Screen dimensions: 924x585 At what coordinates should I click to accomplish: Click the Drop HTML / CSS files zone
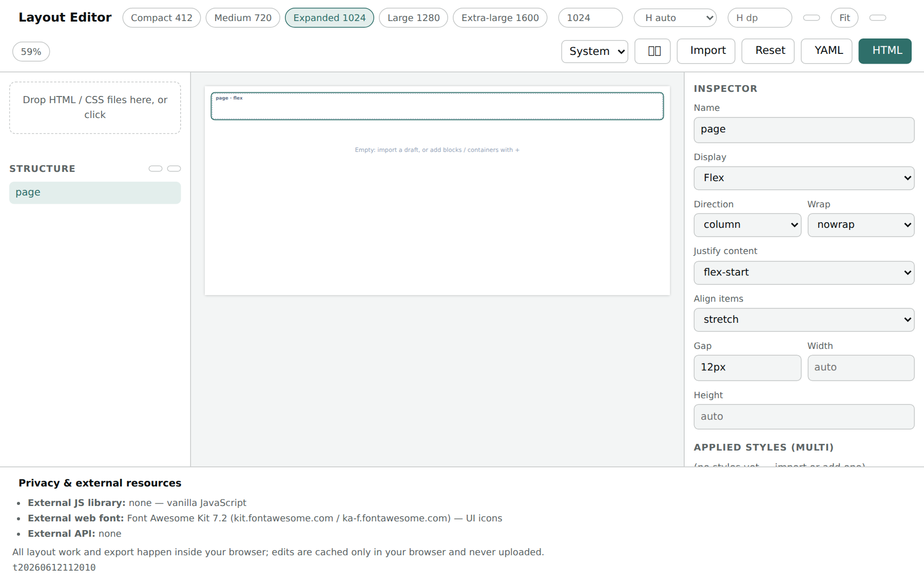click(x=95, y=108)
